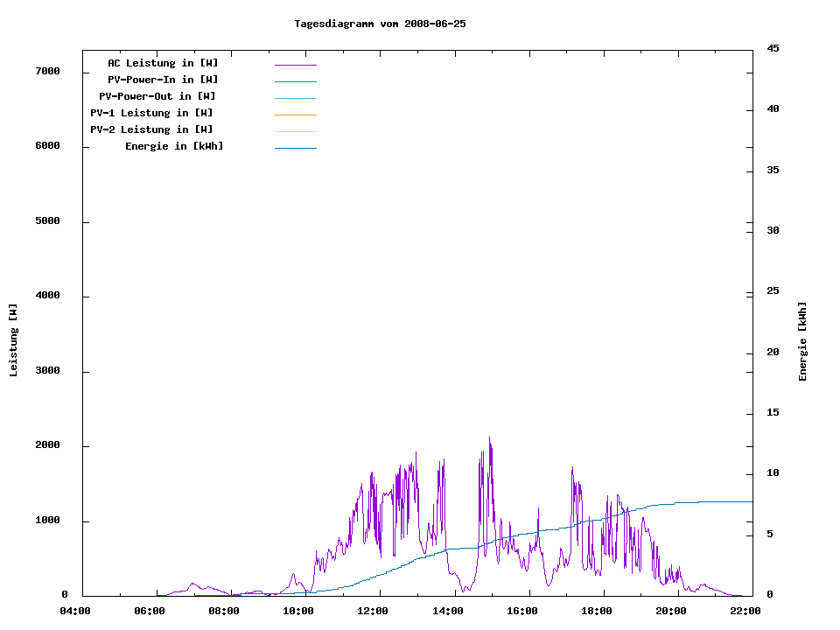Click the 7000 tick label on left axis
Viewport: 840px width, 630px height.
click(47, 71)
